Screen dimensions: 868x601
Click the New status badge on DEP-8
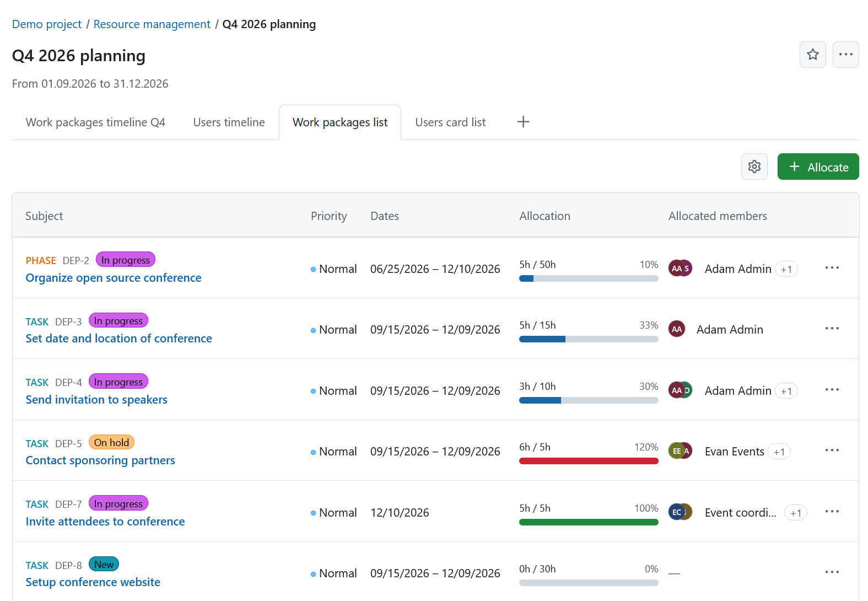click(104, 564)
